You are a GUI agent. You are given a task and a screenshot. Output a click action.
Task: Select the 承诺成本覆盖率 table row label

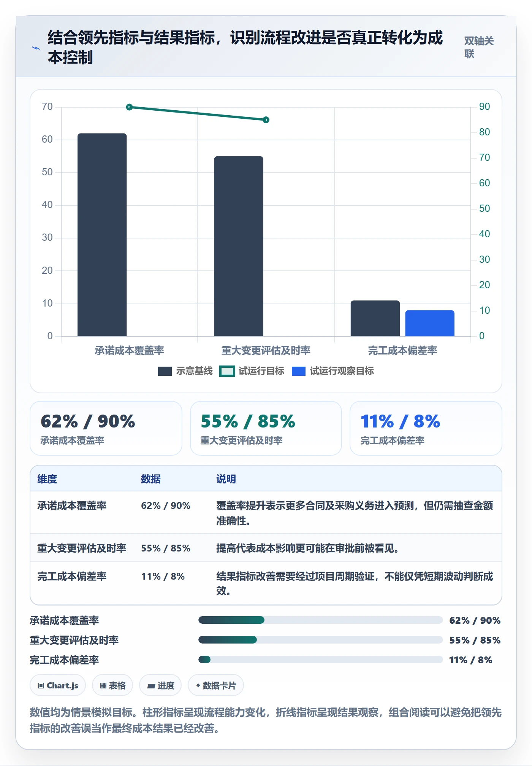coord(72,505)
